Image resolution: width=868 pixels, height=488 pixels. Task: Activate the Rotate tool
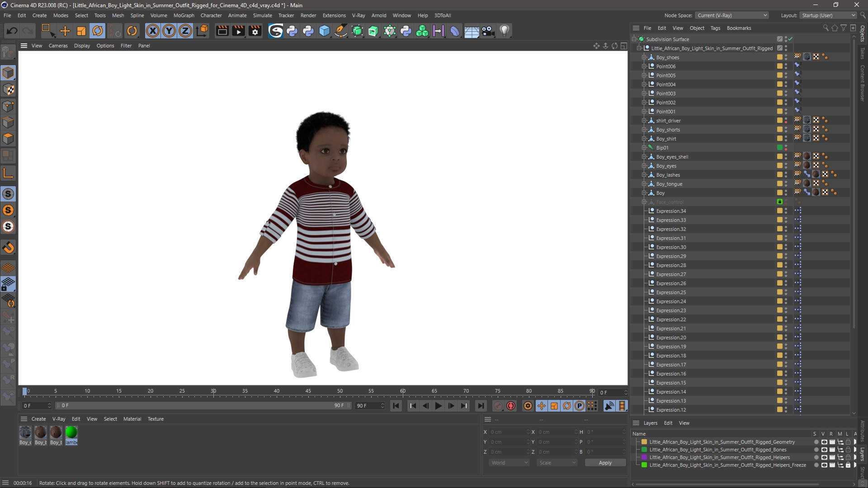pos(98,31)
